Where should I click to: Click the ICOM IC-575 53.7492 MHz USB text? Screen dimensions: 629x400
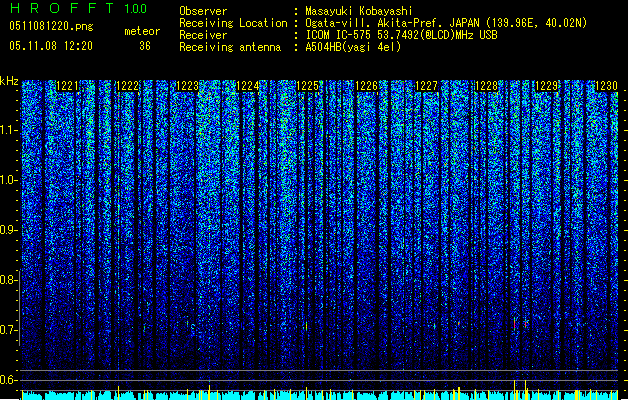(402, 35)
